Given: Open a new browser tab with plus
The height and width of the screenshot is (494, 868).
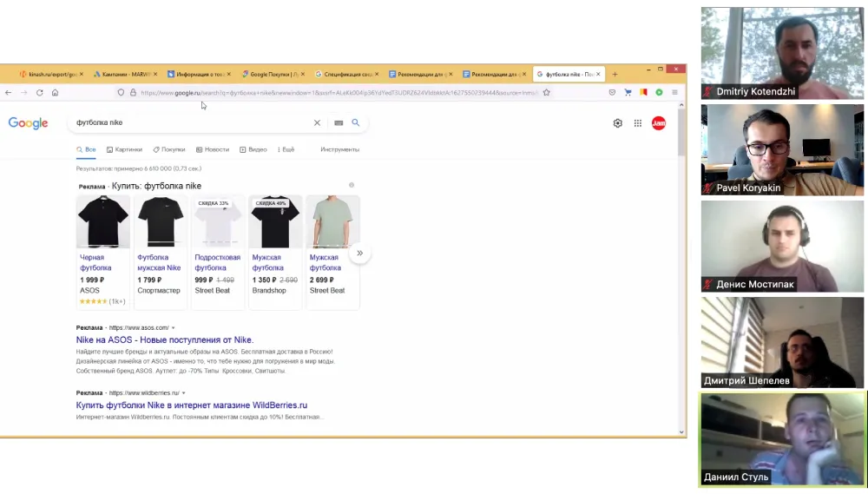Looking at the screenshot, I should (x=615, y=74).
